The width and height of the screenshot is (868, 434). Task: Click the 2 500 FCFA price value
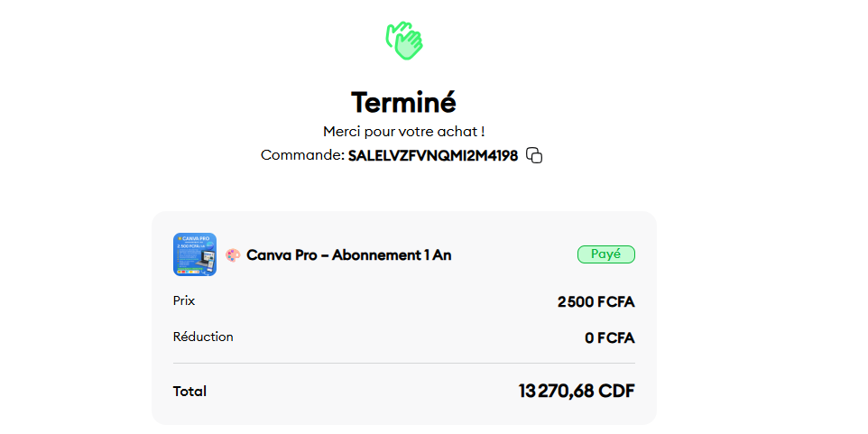coord(596,302)
